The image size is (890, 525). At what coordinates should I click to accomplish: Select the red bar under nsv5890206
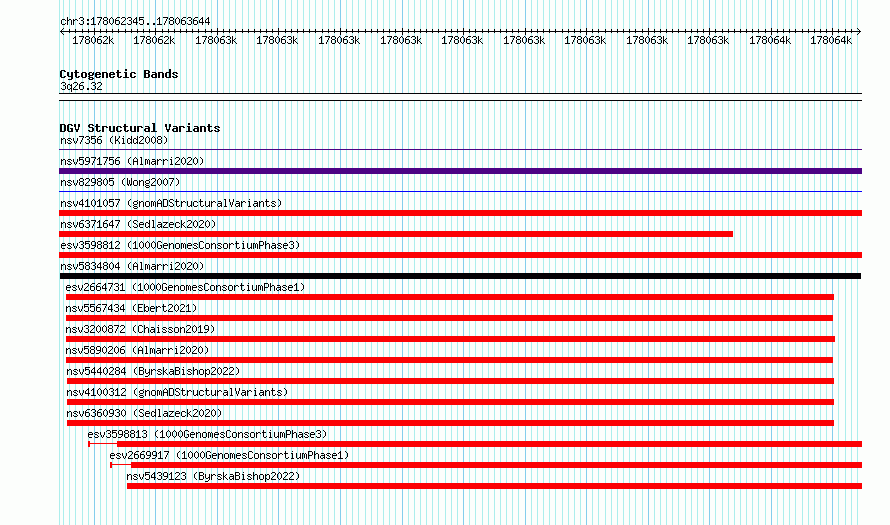coord(449,360)
